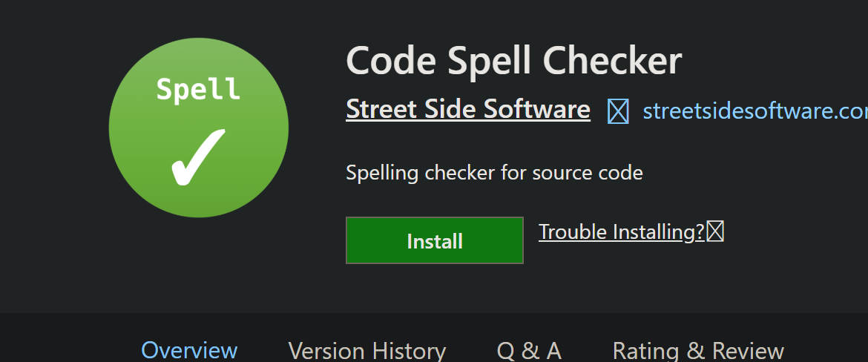Click the Code Spell Checker title heading
This screenshot has height=362, width=868.
coord(513,60)
